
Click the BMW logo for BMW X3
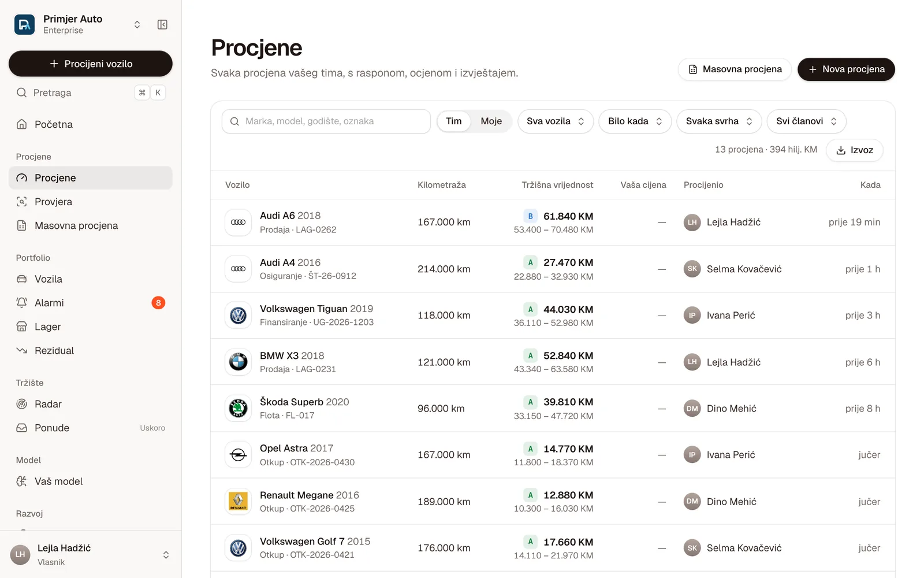tap(239, 362)
